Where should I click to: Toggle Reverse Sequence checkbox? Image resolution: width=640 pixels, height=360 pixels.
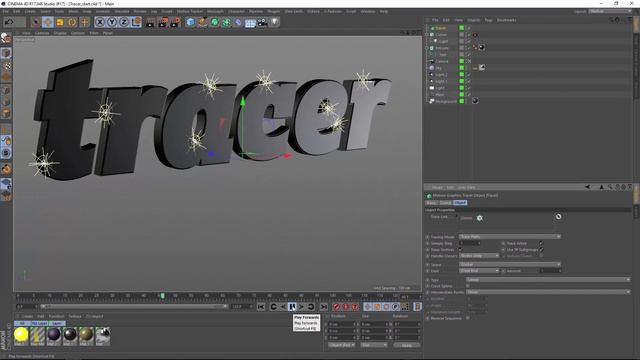coord(468,318)
